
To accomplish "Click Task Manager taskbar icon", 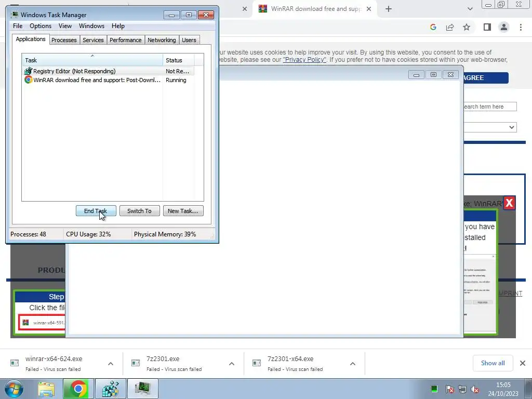I will pos(142,389).
